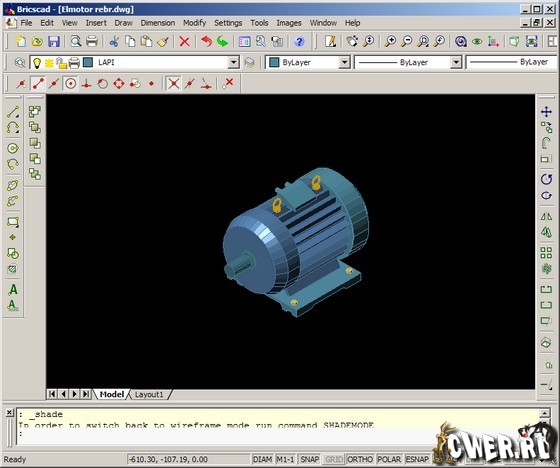Select the Undo red arrow icon

pos(206,41)
